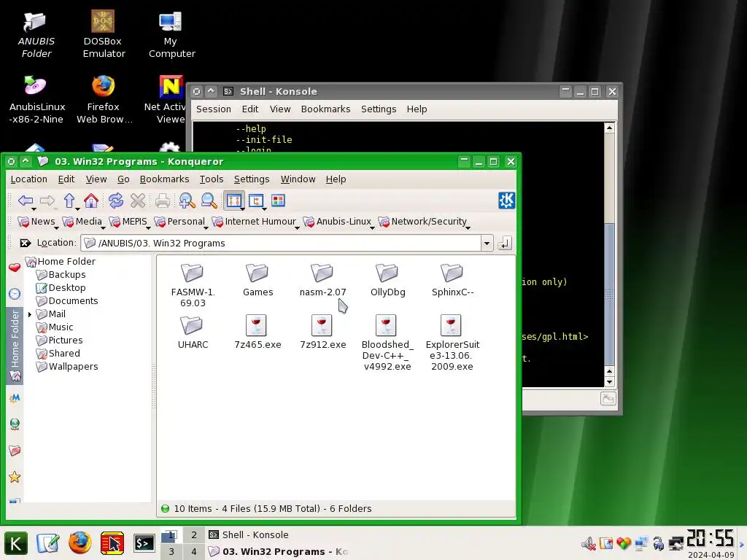Image resolution: width=747 pixels, height=560 pixels.
Task: Open the K menu on taskbar
Action: coord(16,543)
